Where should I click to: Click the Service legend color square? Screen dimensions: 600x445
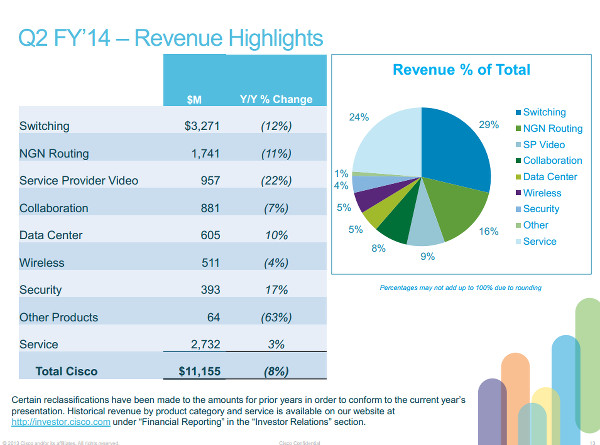518,241
